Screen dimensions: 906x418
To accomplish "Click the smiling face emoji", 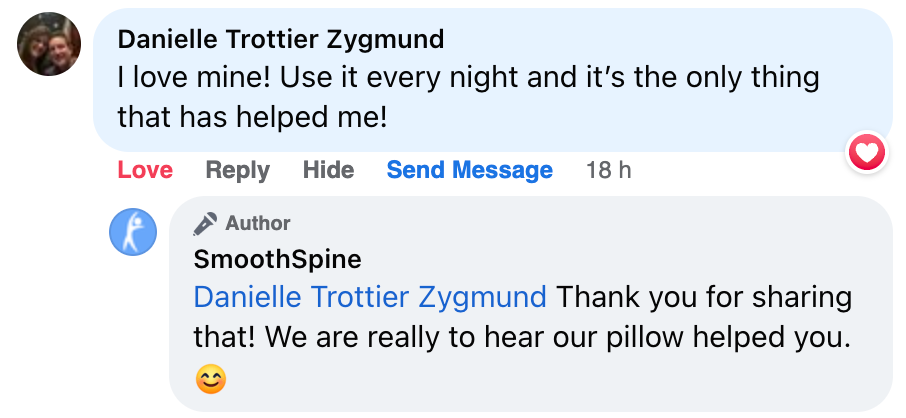I will point(210,379).
